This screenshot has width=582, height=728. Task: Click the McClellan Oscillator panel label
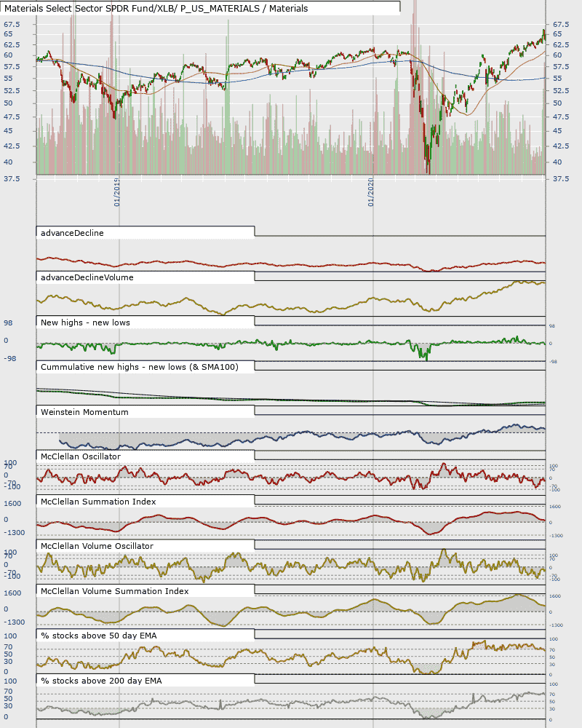(80, 457)
